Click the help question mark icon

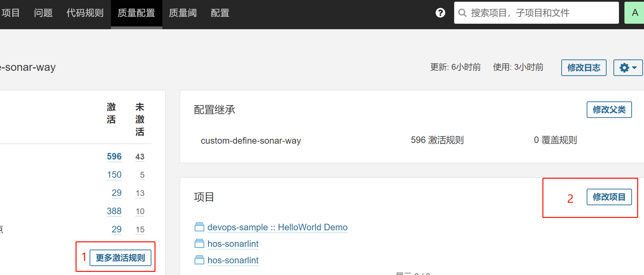point(440,13)
